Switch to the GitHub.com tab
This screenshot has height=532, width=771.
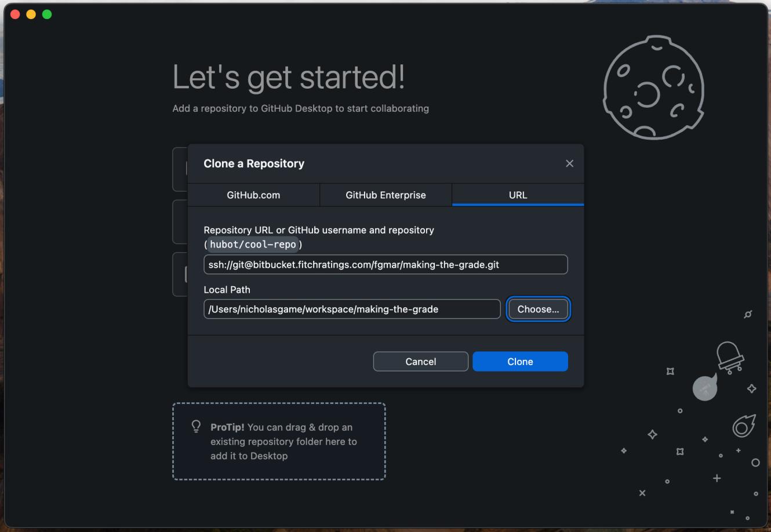pos(253,195)
